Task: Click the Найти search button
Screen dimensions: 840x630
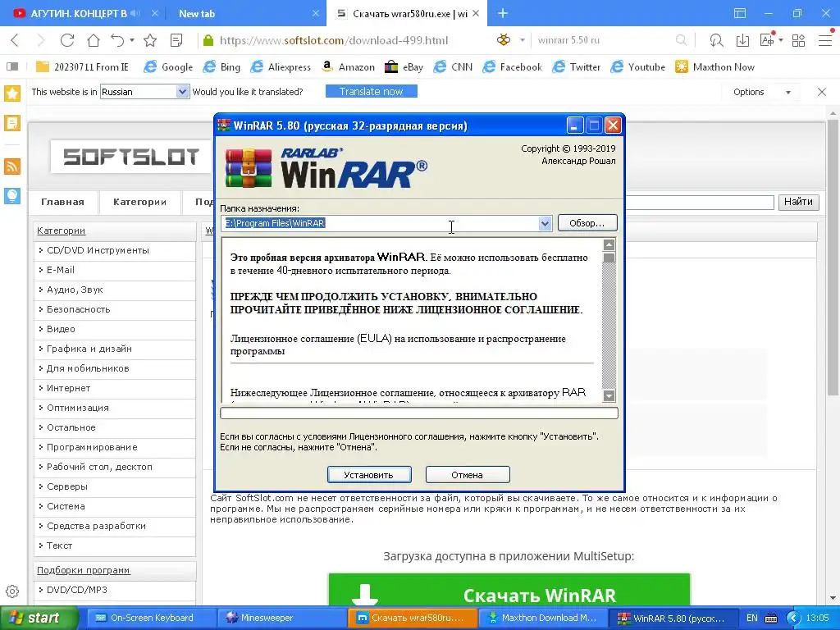Action: click(798, 202)
